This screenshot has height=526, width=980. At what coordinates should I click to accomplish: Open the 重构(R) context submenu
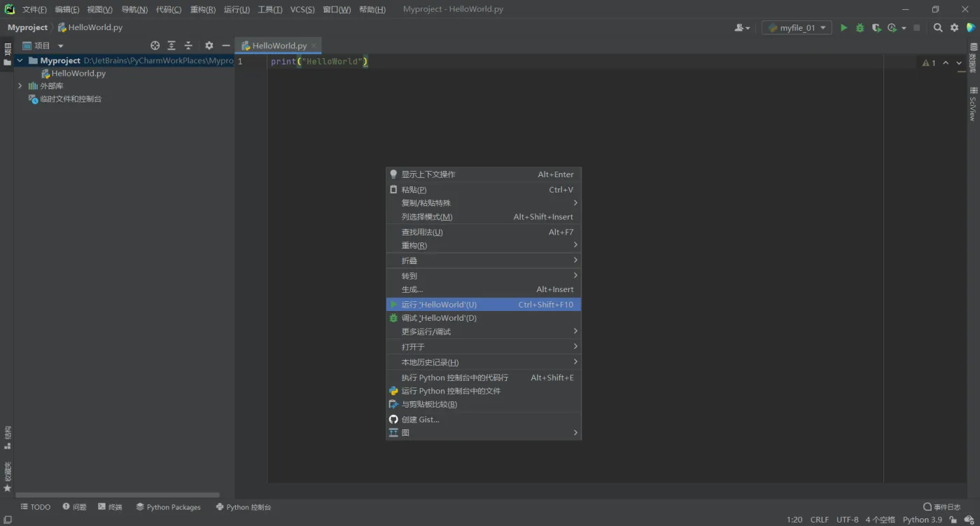[x=484, y=245]
